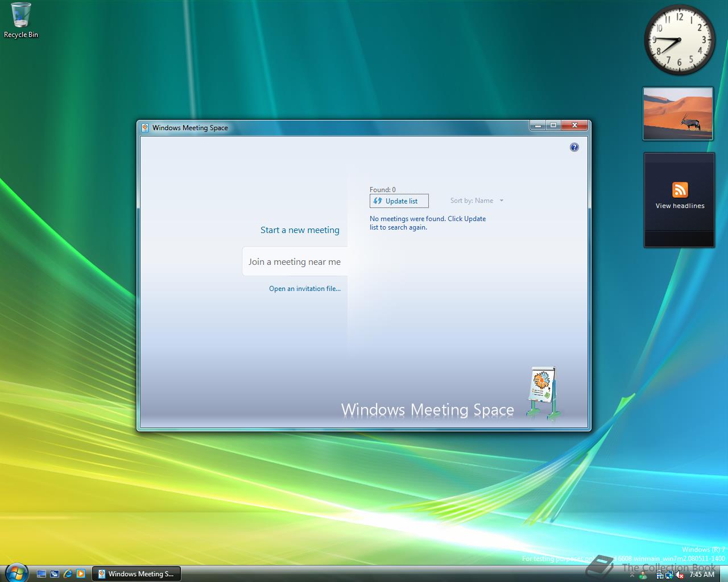
Task: Click the 7:45 AM taskbar clock
Action: [701, 575]
